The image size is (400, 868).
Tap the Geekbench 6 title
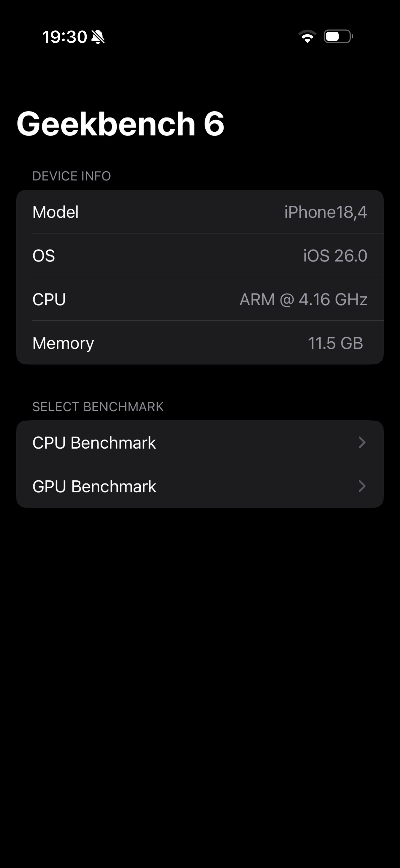point(120,124)
